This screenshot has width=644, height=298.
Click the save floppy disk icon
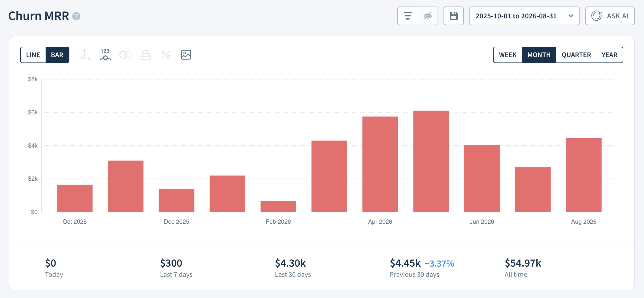[x=453, y=16]
